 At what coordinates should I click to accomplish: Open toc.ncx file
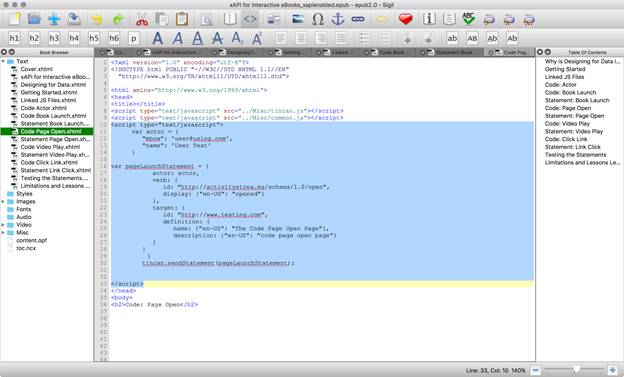point(26,248)
